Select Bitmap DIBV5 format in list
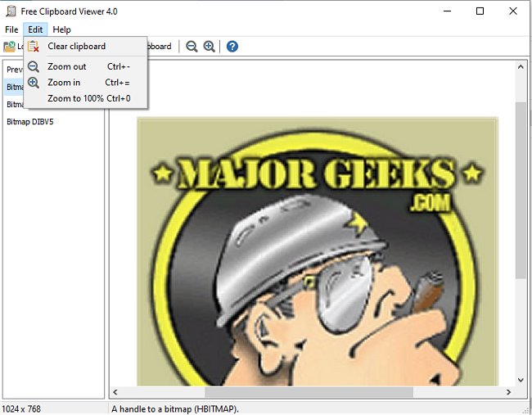Viewport: 532px width, 415px height. click(53, 121)
